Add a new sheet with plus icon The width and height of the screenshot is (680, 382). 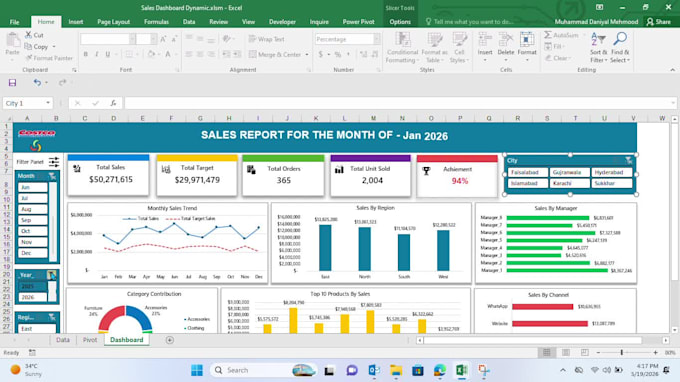point(170,340)
